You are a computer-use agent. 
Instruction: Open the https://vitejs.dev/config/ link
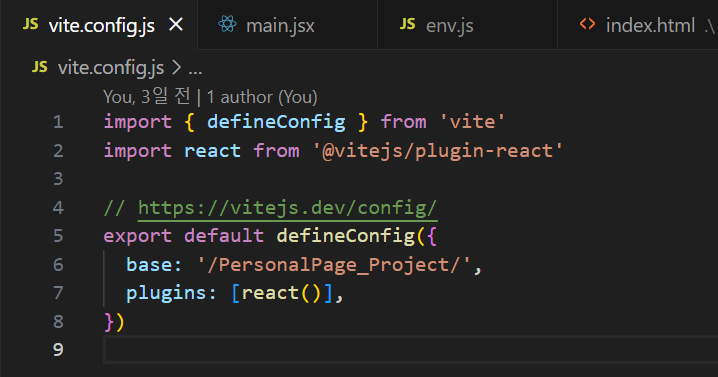288,208
